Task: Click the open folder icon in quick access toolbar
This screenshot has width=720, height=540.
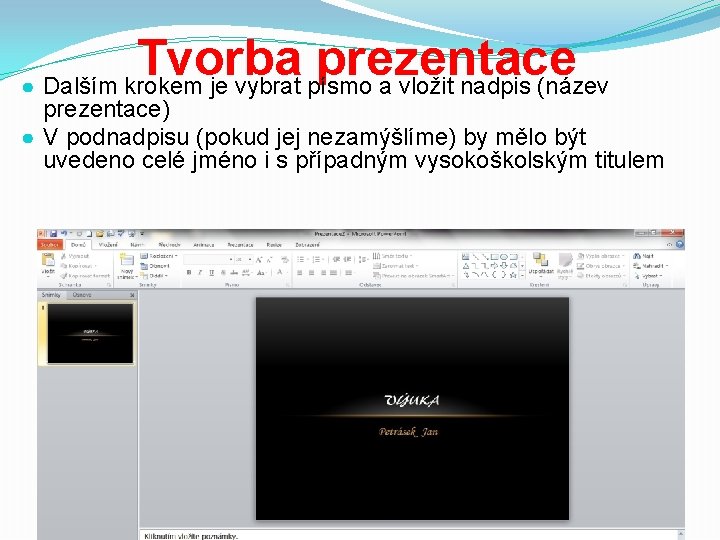Action: (100, 234)
